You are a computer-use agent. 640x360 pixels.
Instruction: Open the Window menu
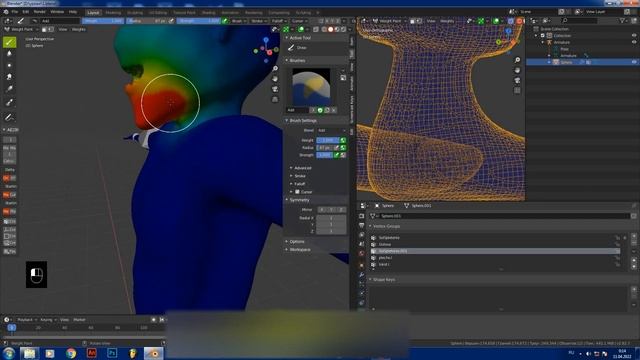tap(57, 12)
